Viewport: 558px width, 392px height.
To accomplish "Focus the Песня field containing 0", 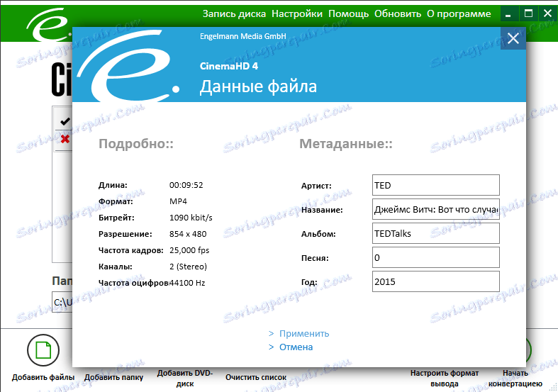I will click(x=435, y=257).
